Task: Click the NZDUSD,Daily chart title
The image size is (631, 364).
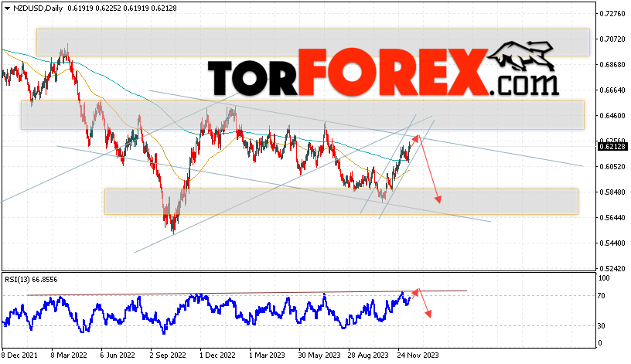Action: coord(38,8)
